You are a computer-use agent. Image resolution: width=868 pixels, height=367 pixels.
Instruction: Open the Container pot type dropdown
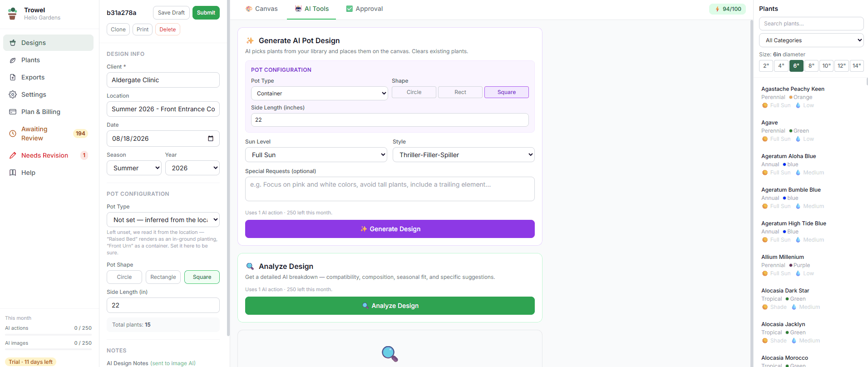click(x=320, y=94)
